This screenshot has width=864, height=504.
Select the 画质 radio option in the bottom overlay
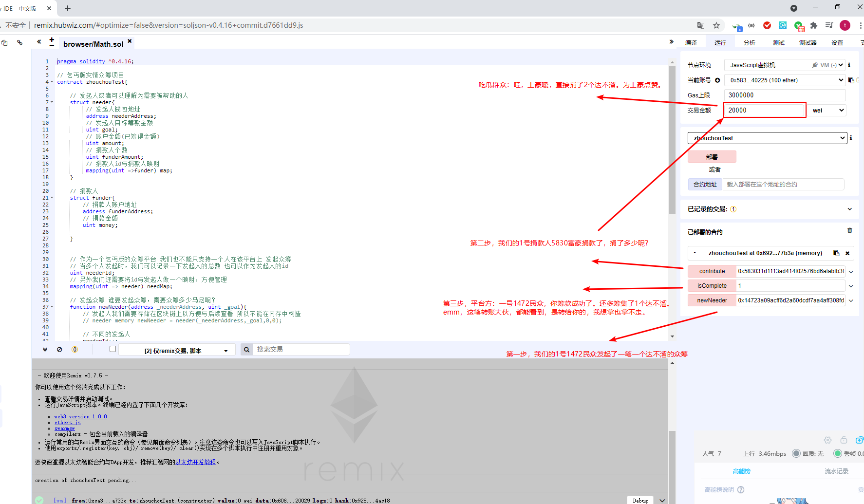796,453
